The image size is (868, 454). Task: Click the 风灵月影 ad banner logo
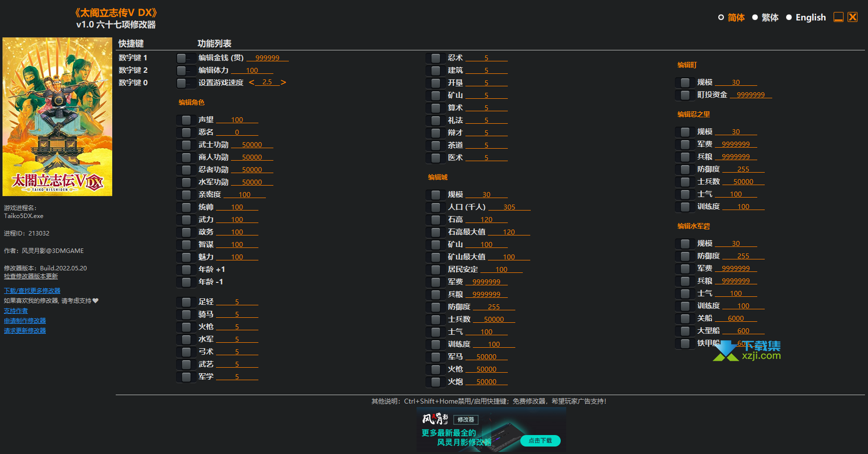pyautogui.click(x=435, y=419)
